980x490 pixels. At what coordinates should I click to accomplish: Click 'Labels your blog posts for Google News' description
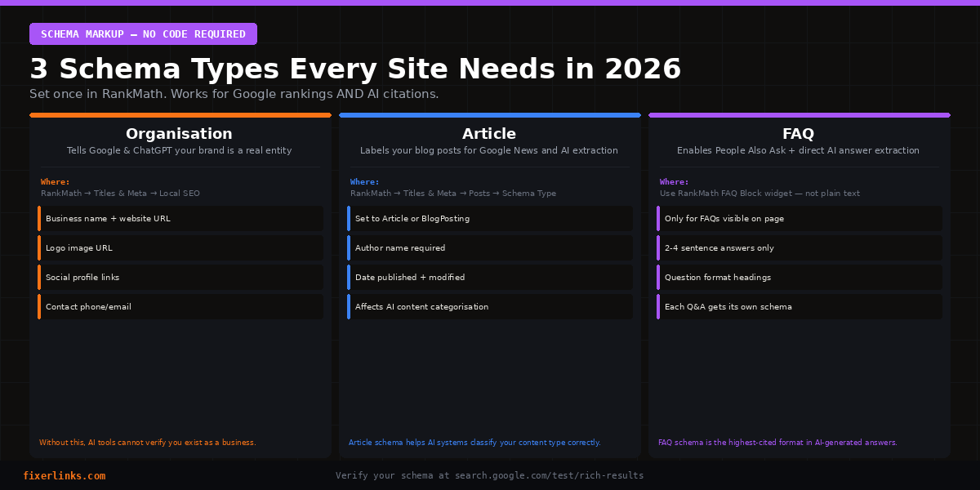pos(489,151)
